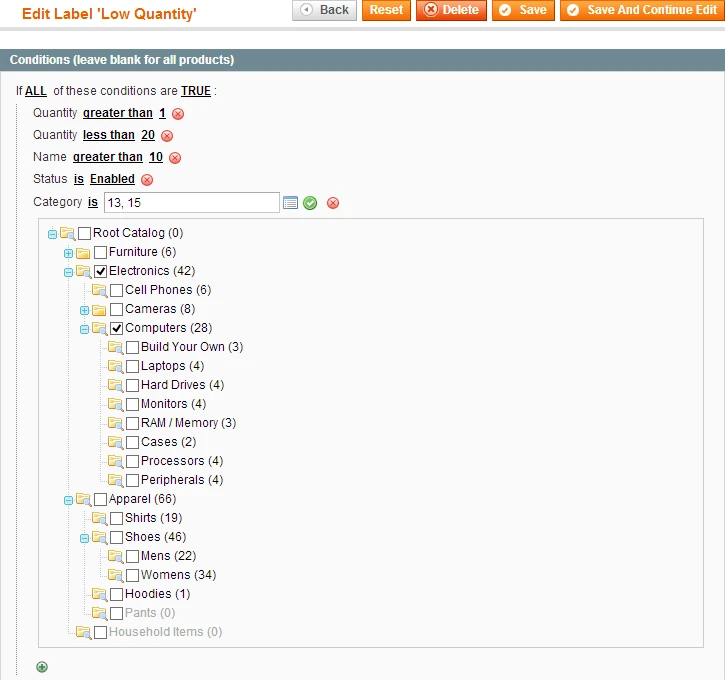Viewport: 725px width, 680px height.
Task: Remove the Category condition row
Action: 333,203
